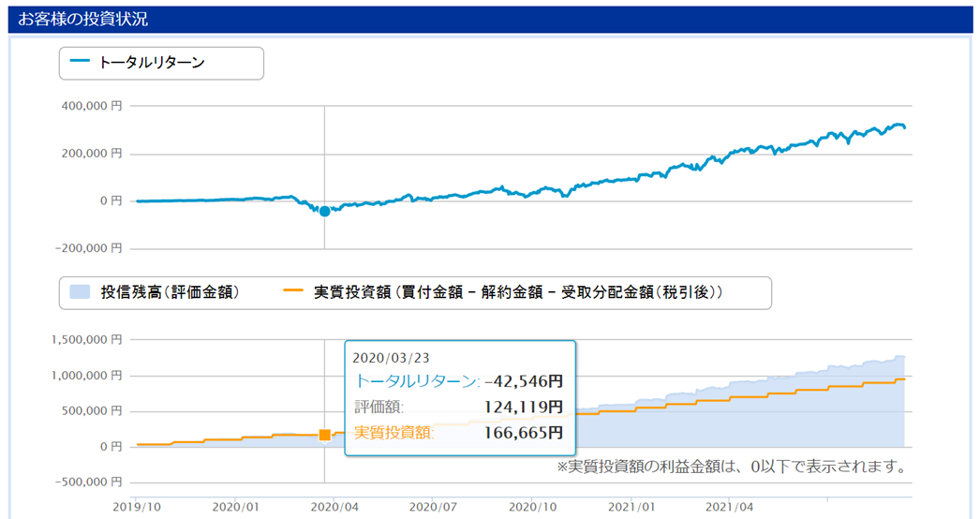The height and width of the screenshot is (519, 980).
Task: Click the orange square marker on investment line
Action: tap(324, 435)
